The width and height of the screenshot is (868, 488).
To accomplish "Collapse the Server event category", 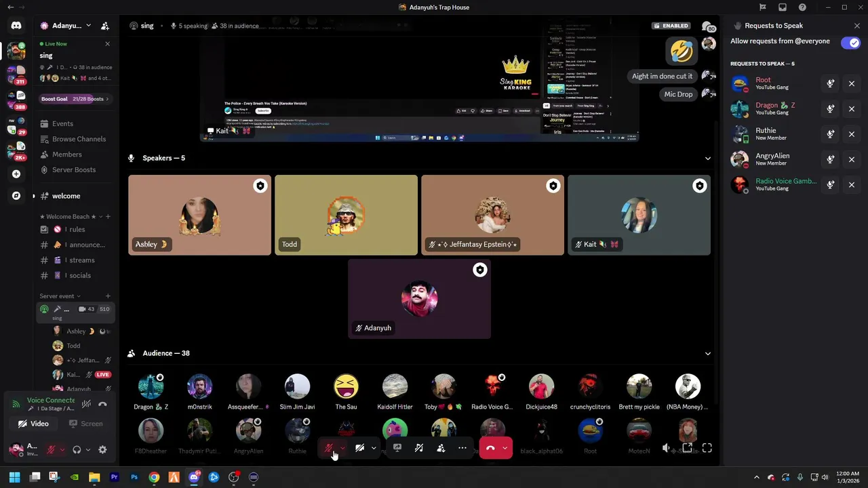I will (60, 296).
